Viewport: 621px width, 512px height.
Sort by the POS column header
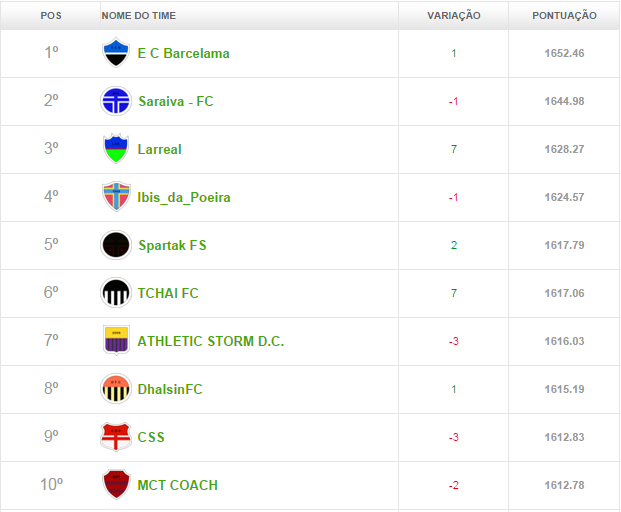[51, 16]
